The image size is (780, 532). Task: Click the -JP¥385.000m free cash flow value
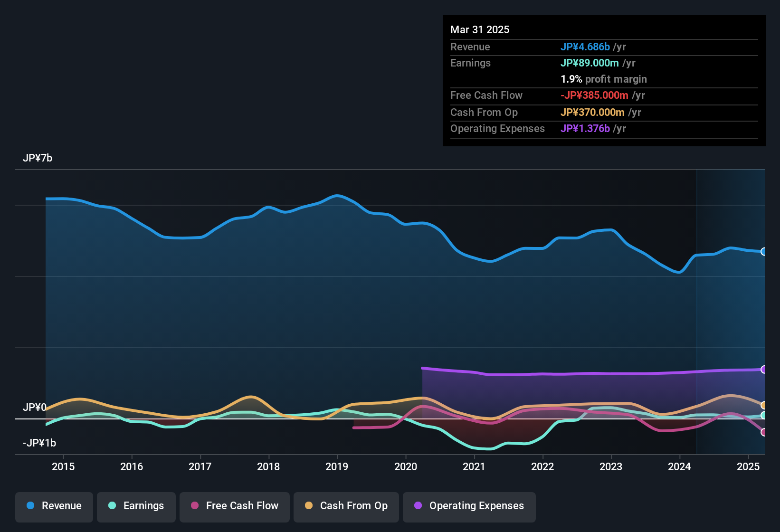(x=594, y=95)
